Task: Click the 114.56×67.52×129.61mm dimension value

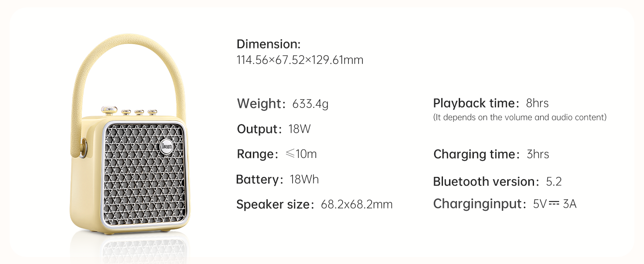Action: pos(300,60)
